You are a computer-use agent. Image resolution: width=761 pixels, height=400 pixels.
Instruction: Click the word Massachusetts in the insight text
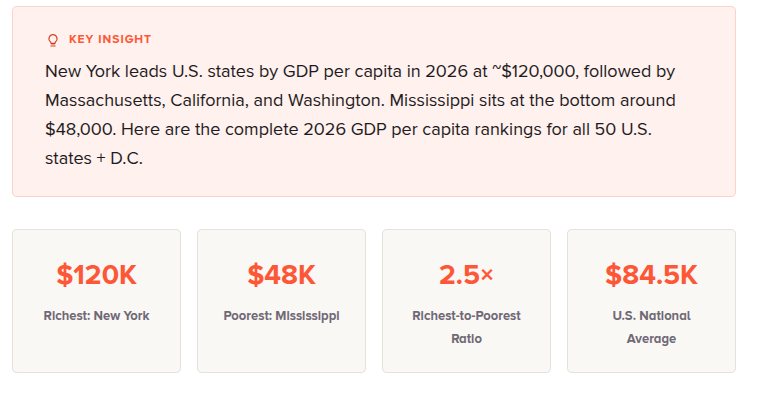[x=103, y=100]
